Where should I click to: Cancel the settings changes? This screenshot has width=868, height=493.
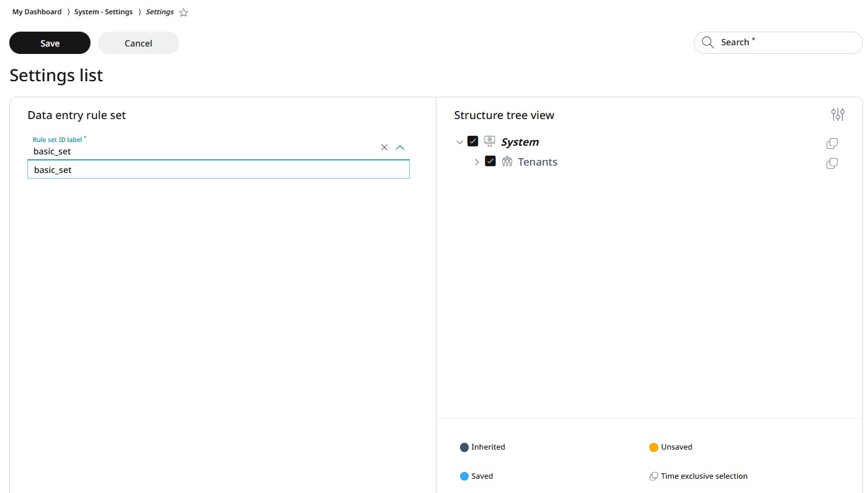(138, 43)
